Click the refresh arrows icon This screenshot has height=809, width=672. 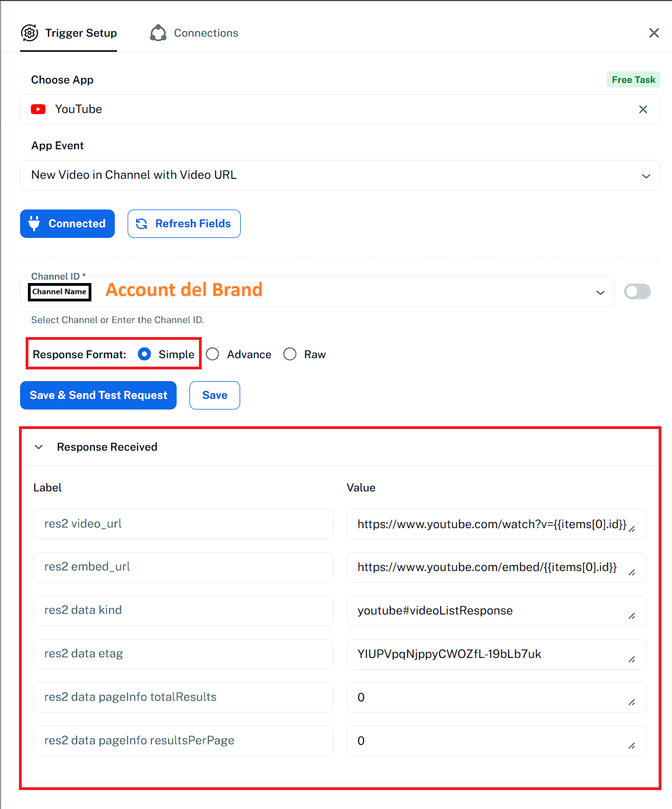coord(142,223)
